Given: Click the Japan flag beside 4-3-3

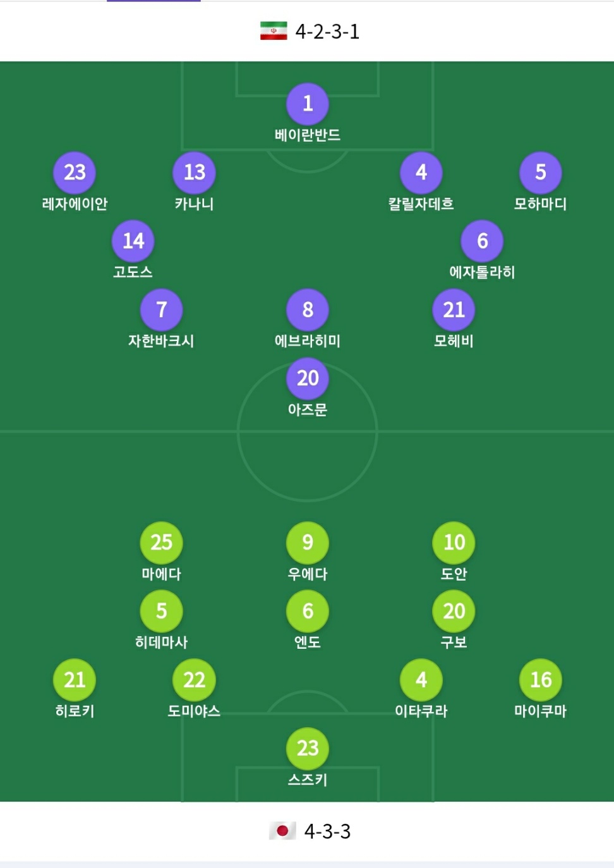Looking at the screenshot, I should click(282, 831).
